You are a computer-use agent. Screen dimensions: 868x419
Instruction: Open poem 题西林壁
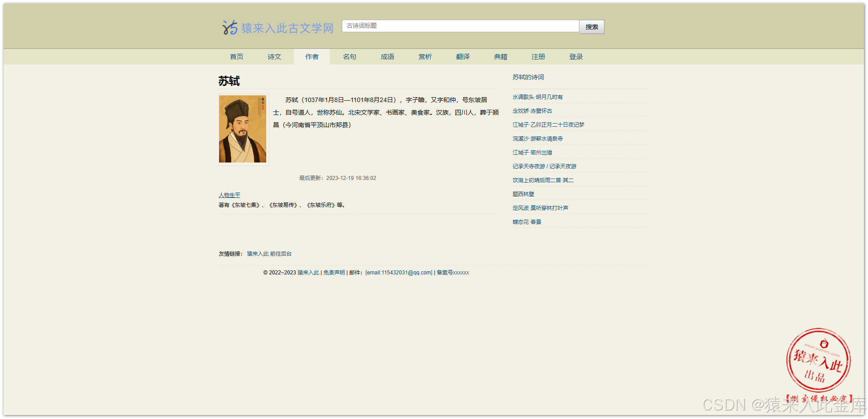[523, 194]
